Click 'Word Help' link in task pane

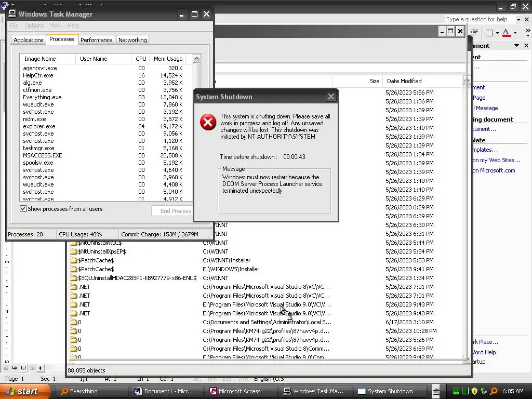tap(484, 352)
